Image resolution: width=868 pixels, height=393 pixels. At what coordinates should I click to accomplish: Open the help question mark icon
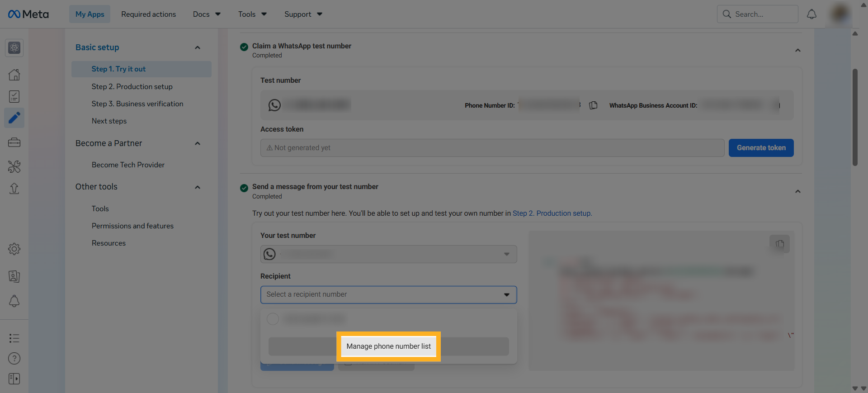point(14,359)
